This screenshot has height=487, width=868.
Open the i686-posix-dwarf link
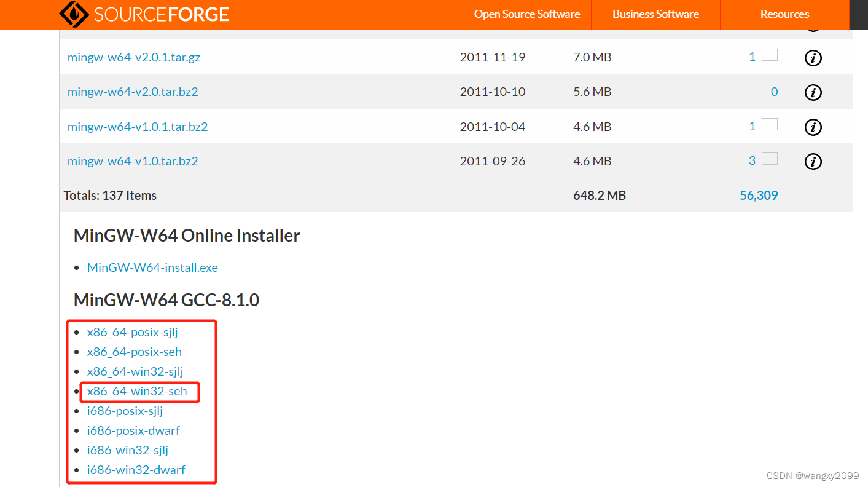(133, 430)
